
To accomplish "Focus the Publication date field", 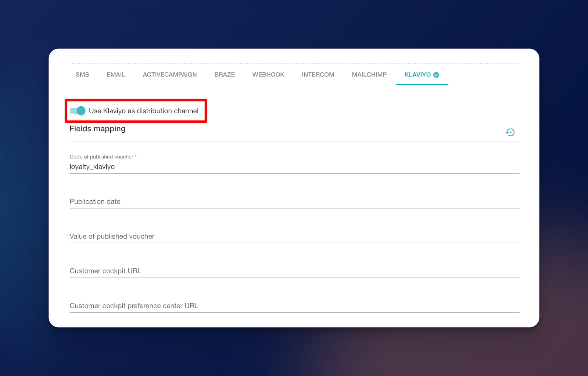I will click(x=294, y=201).
